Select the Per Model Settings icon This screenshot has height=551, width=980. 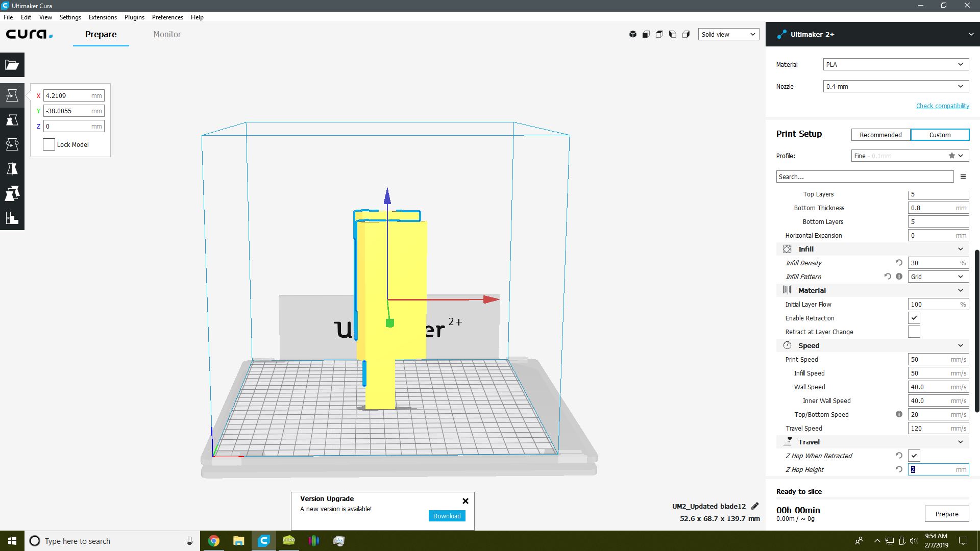[12, 193]
